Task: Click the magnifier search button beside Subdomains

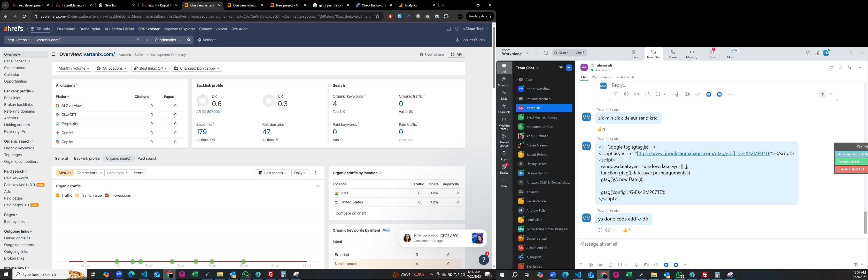Action: (189, 40)
